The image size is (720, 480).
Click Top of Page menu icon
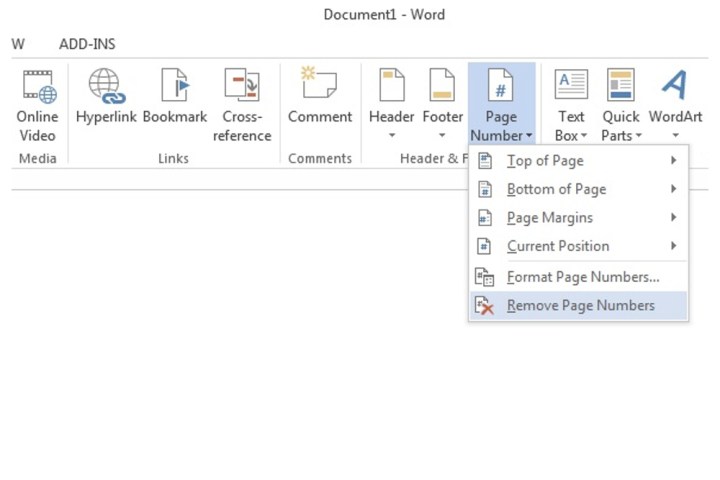pyautogui.click(x=485, y=161)
